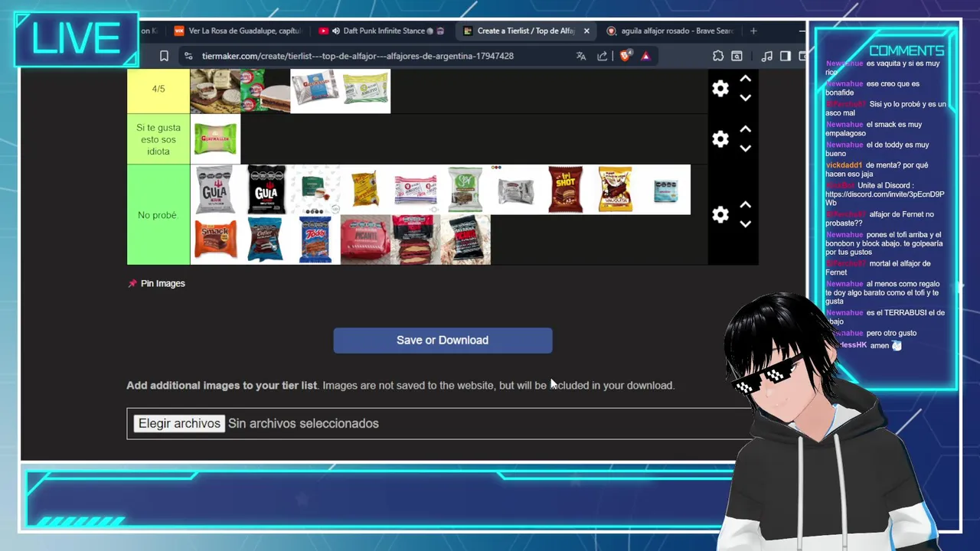Select the blue Guaymallen image in 4/5 tier
The image size is (980, 551).
(x=315, y=91)
